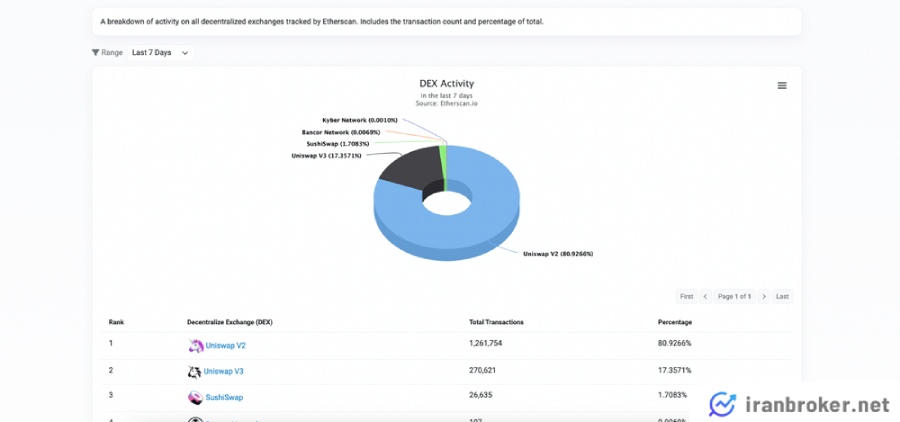Image resolution: width=900 pixels, height=422 pixels.
Task: Click previous page arrow button
Action: coord(705,296)
